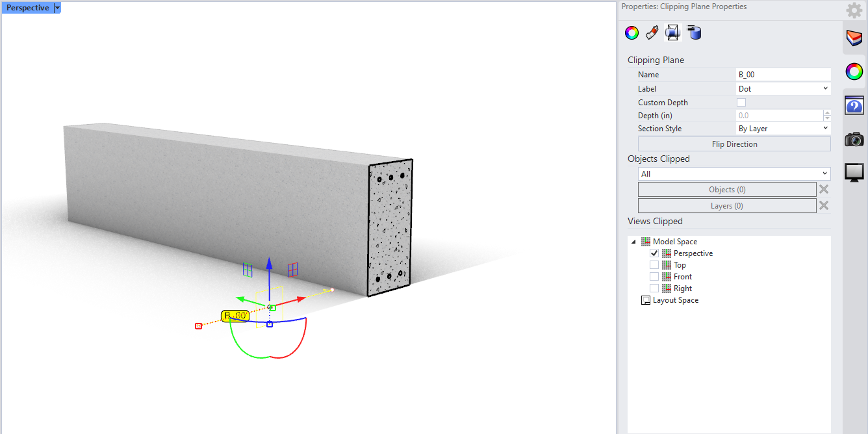Collapse the Model Space tree node
Screen dimensions: 868x434
coord(633,242)
